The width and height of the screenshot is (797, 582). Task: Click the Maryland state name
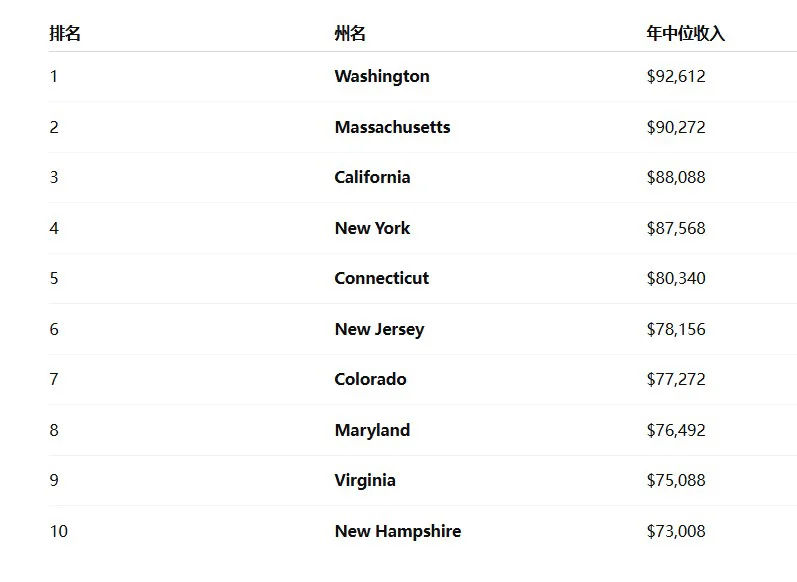(372, 430)
